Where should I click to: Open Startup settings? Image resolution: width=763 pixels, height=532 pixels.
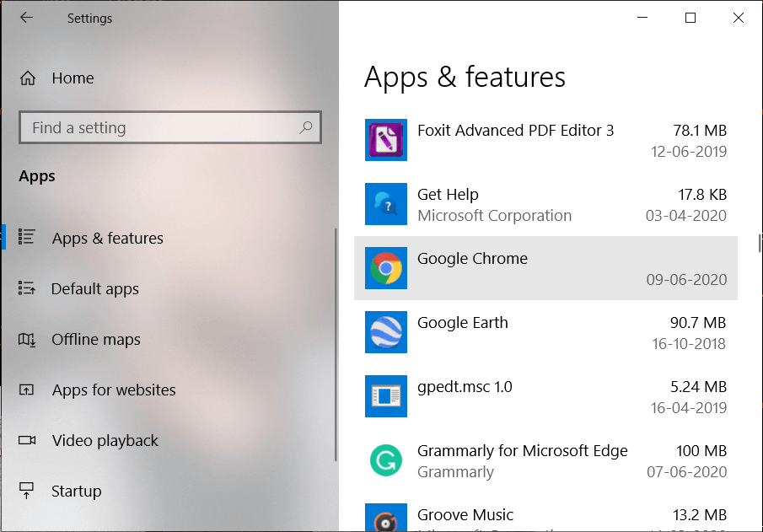tap(75, 491)
